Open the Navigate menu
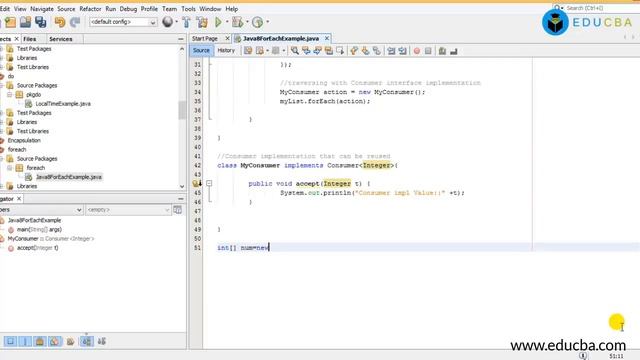The width and height of the screenshot is (640, 360). pyautogui.click(x=42, y=9)
